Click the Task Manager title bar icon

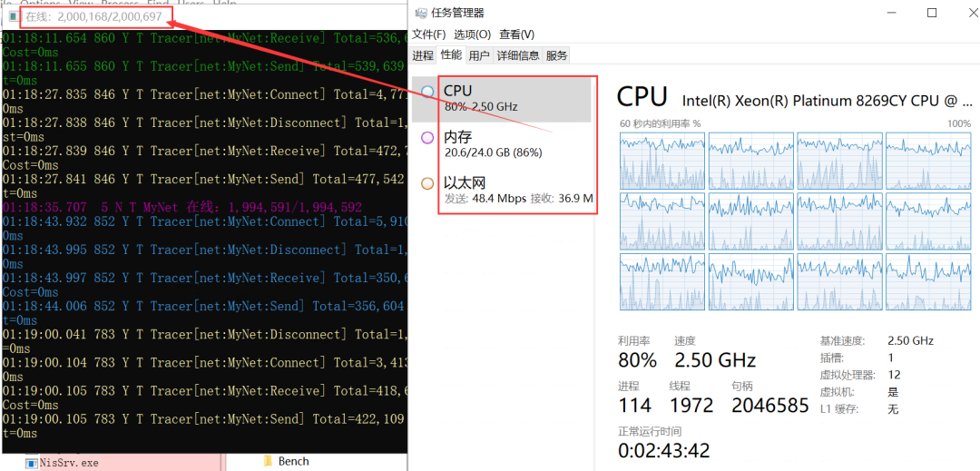pyautogui.click(x=422, y=13)
